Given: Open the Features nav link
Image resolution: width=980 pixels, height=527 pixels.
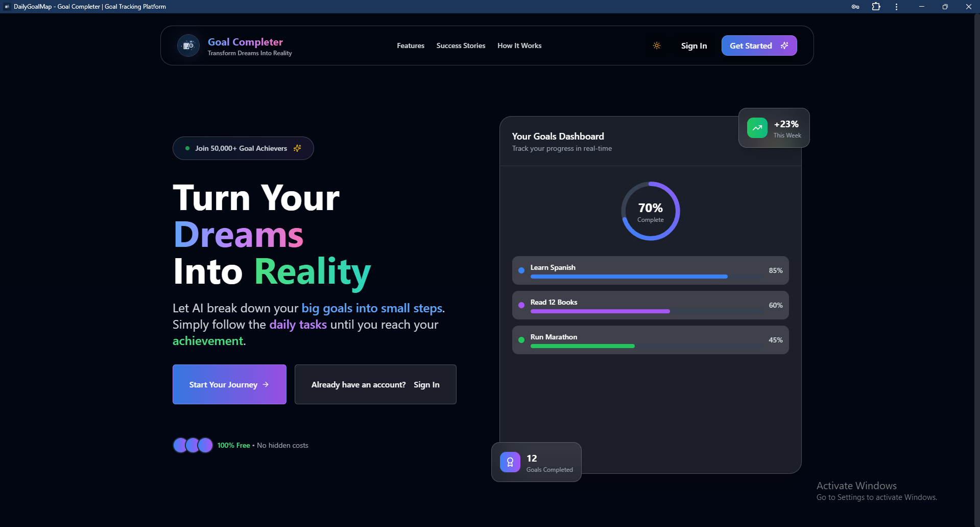Looking at the screenshot, I should (411, 45).
